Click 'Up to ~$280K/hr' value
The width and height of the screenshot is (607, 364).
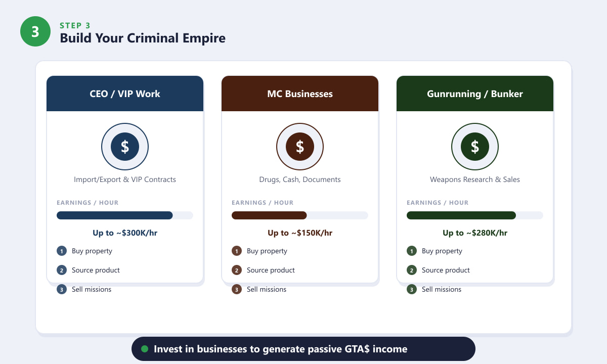pyautogui.click(x=475, y=233)
